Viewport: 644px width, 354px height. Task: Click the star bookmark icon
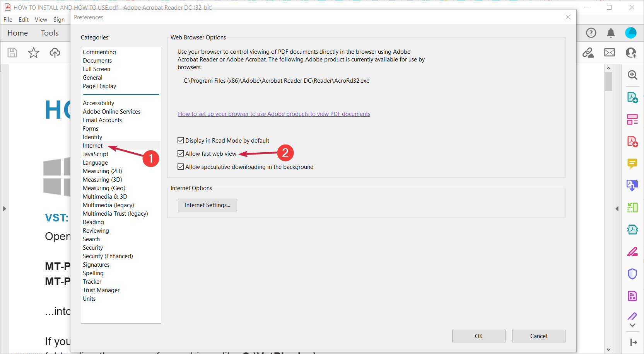tap(34, 53)
